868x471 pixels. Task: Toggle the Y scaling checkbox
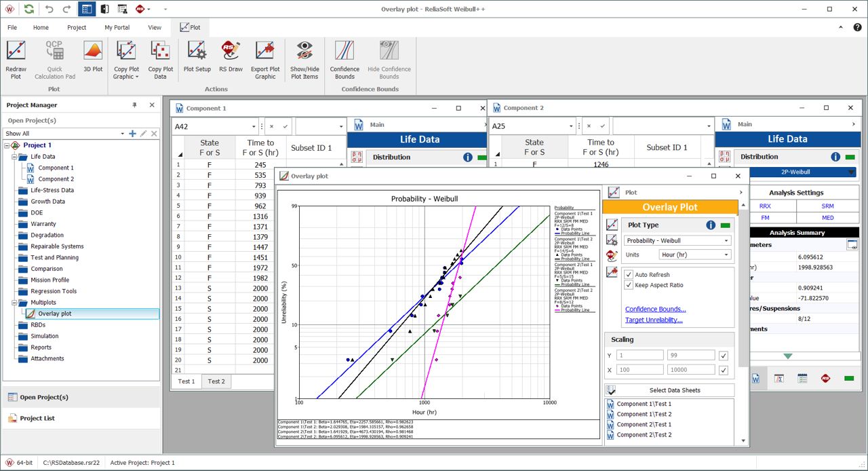point(724,355)
